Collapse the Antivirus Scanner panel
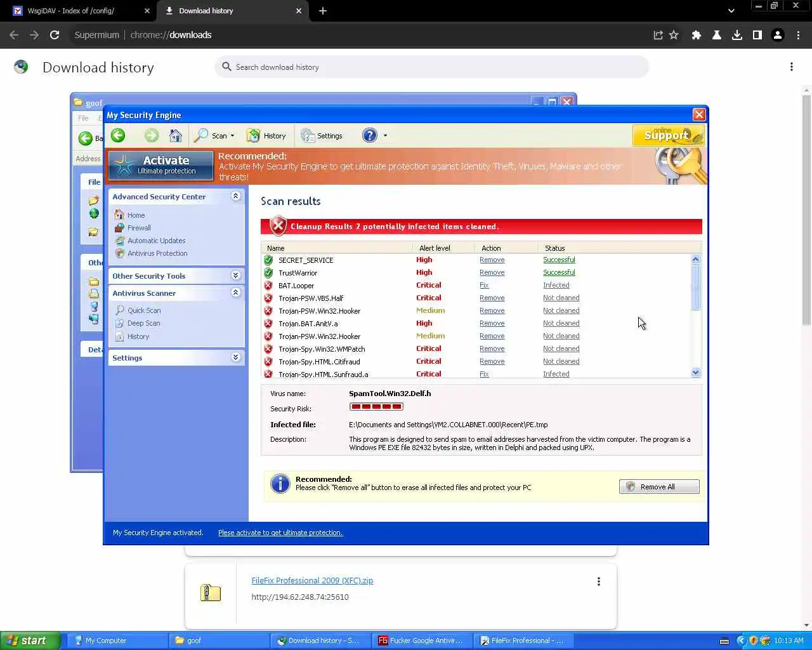The height and width of the screenshot is (650, 812). (x=235, y=293)
